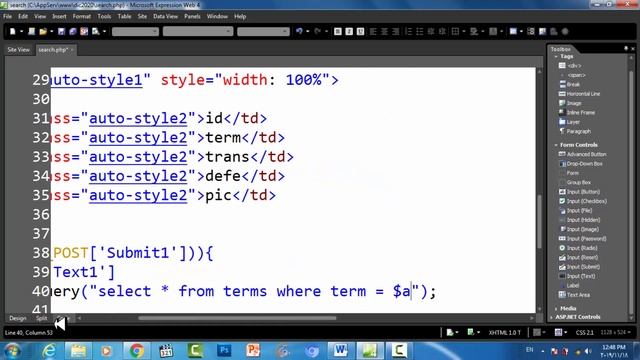Select Drop-Down Box in Toolbox
Image resolution: width=640 pixels, height=360 pixels.
click(580, 164)
